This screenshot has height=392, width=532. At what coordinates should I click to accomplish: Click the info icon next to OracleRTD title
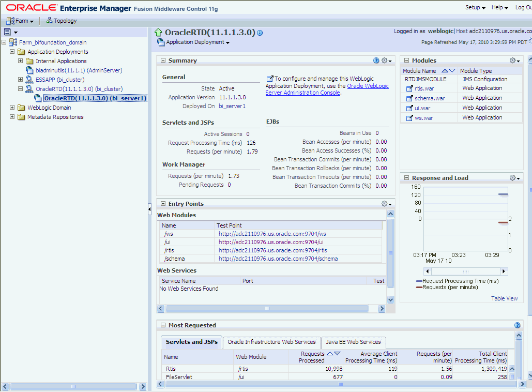(260, 33)
